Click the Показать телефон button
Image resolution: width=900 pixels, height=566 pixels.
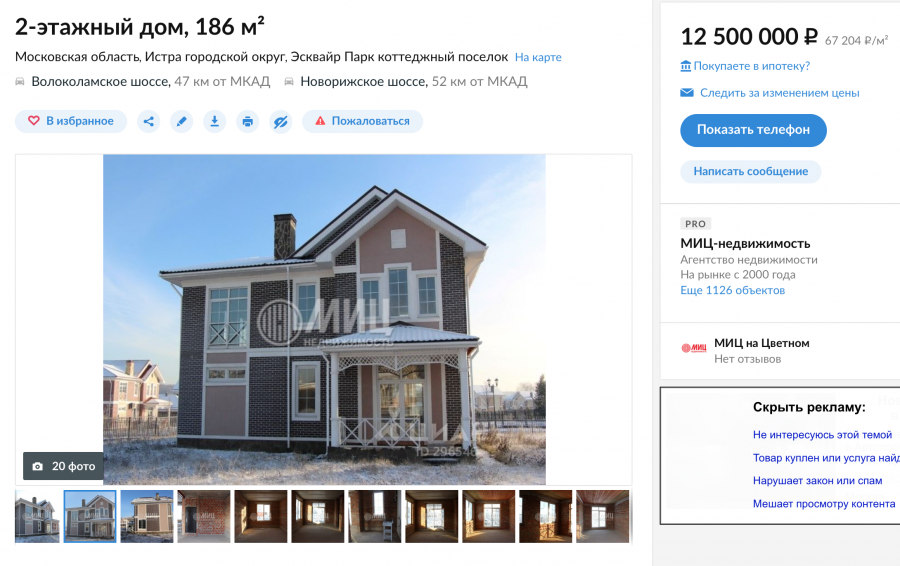click(753, 130)
